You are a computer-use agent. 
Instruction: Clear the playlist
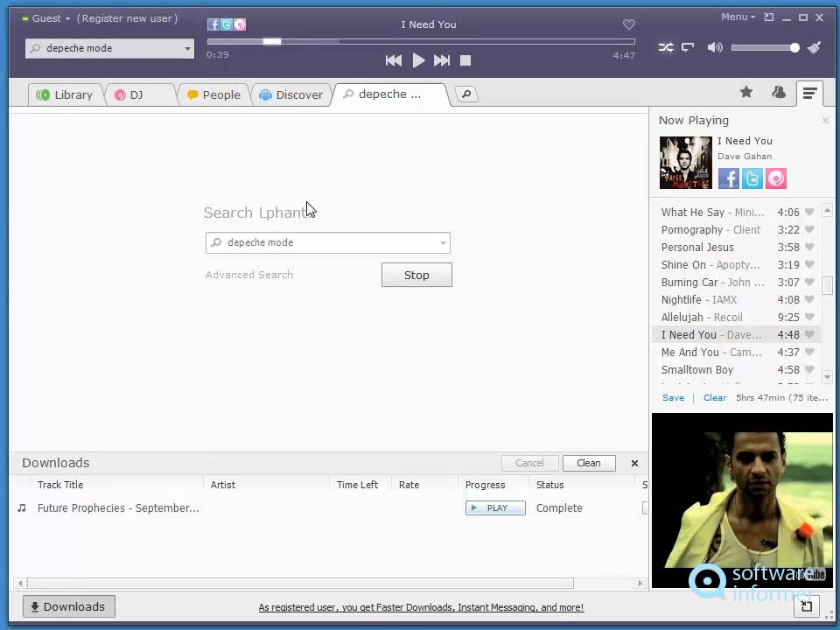tap(715, 397)
